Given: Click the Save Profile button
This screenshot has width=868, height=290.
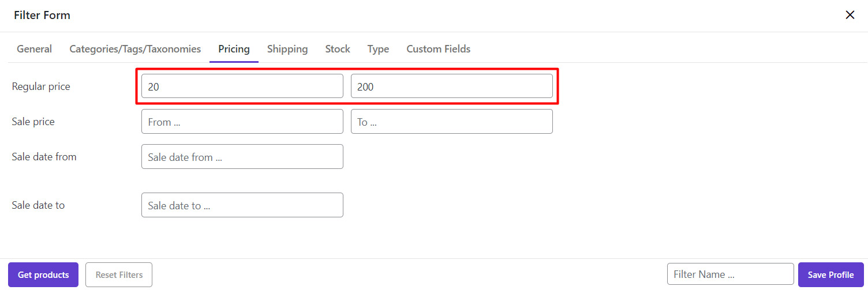Looking at the screenshot, I should tap(830, 275).
